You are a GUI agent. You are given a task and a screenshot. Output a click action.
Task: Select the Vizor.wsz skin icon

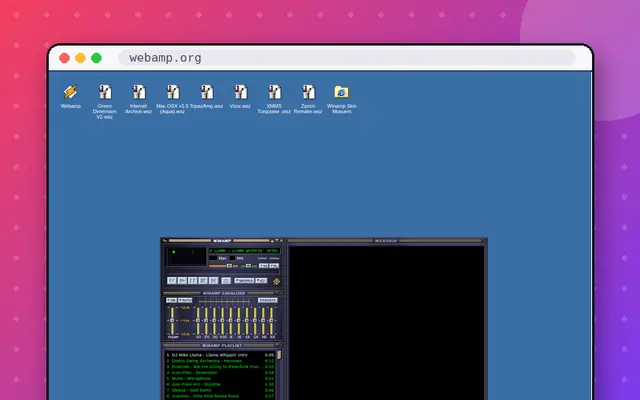click(240, 96)
